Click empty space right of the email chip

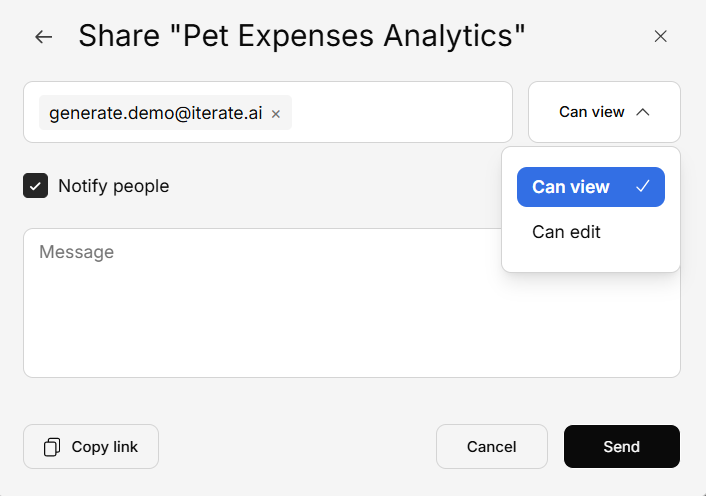(x=400, y=112)
